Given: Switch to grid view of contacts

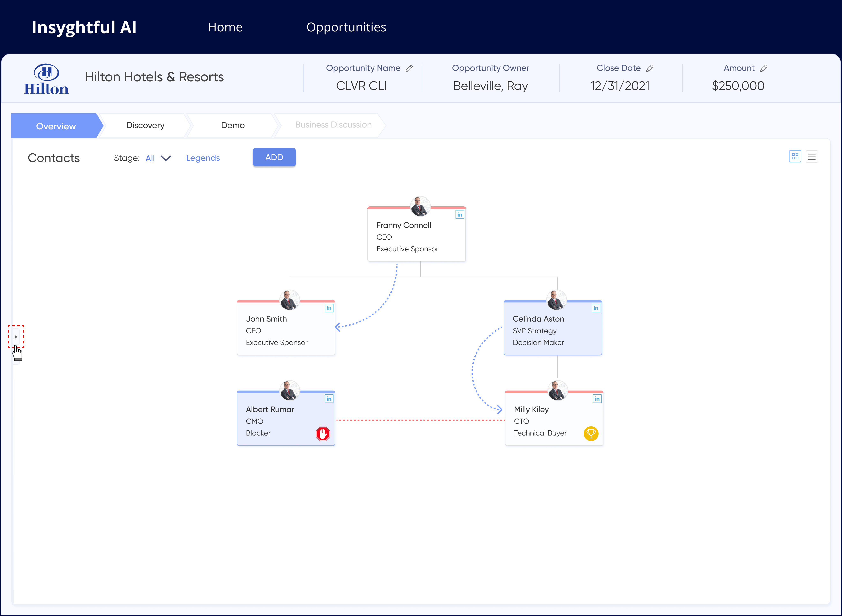Looking at the screenshot, I should 795,156.
